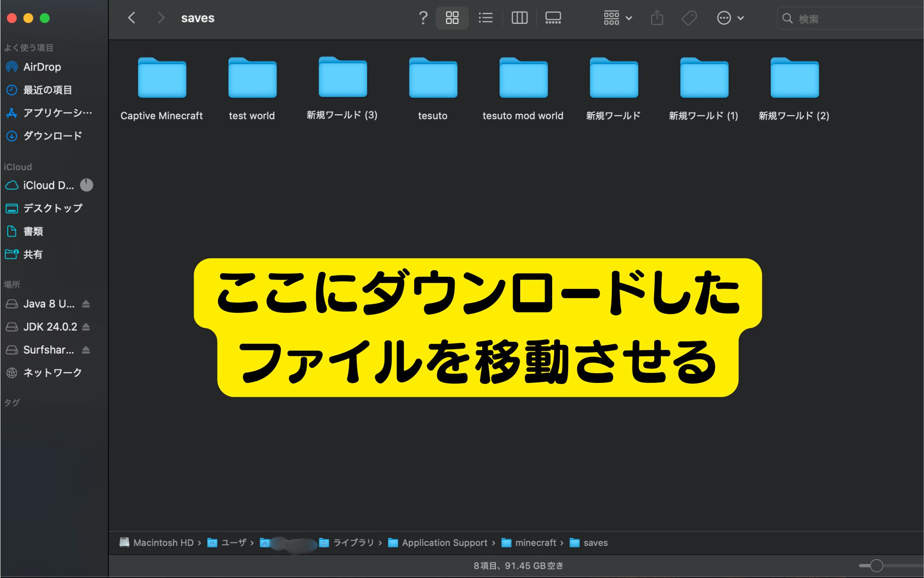Viewport: 924px width, 578px height.
Task: Switch to gallery view
Action: point(553,18)
